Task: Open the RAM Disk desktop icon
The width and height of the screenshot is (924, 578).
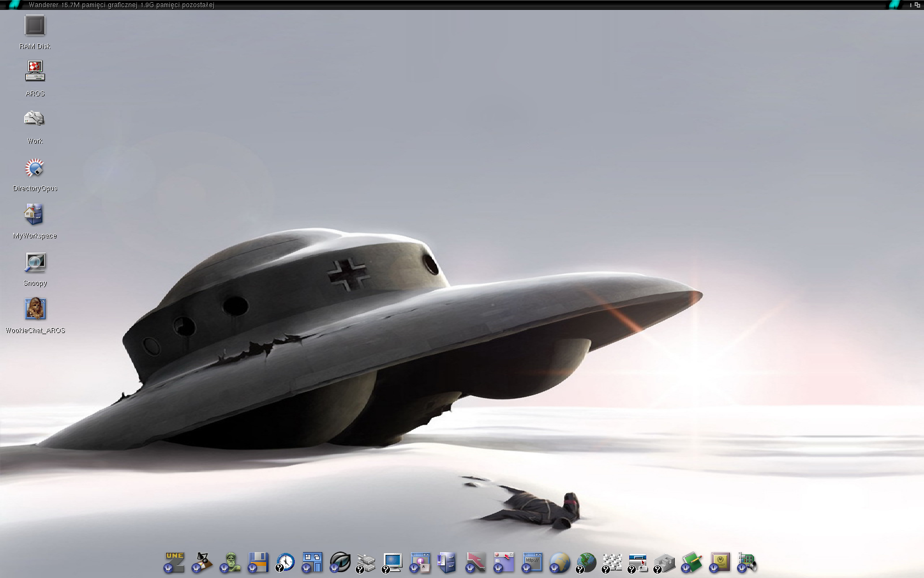Action: 35,26
